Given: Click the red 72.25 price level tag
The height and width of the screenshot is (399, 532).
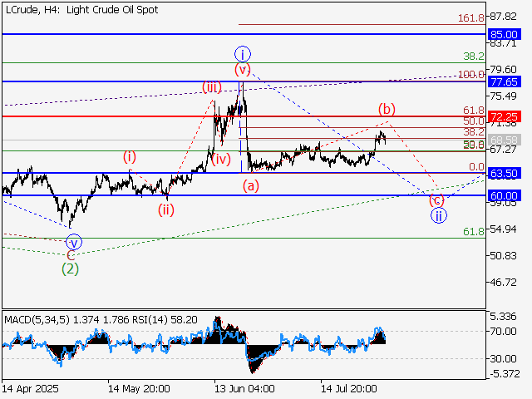Looking at the screenshot, I should 505,116.
